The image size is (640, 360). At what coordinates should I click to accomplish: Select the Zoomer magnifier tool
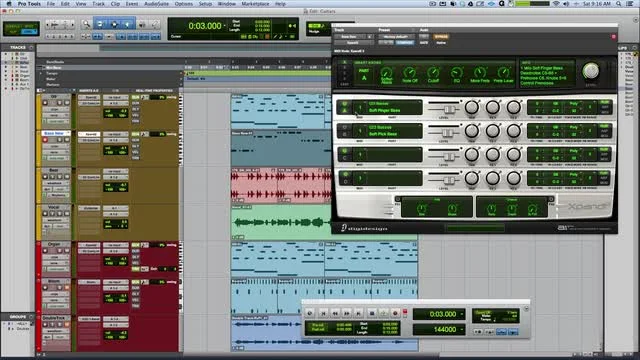point(86,24)
